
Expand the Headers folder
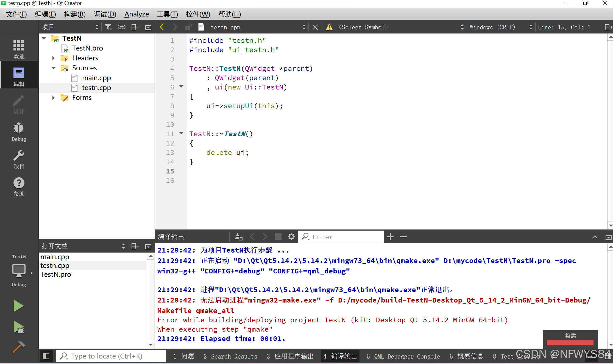[x=54, y=58]
